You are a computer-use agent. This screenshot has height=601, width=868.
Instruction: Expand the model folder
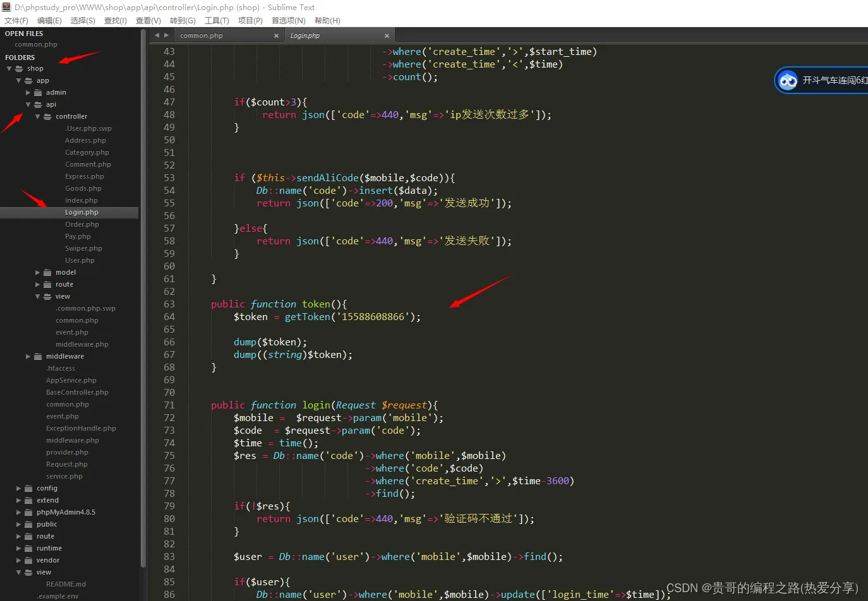coord(37,272)
